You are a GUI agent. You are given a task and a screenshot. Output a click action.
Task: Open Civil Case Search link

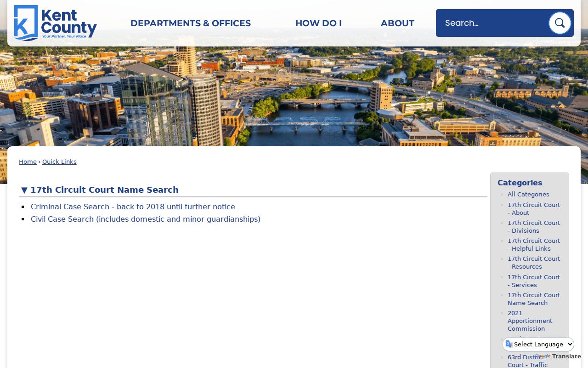coord(146,219)
